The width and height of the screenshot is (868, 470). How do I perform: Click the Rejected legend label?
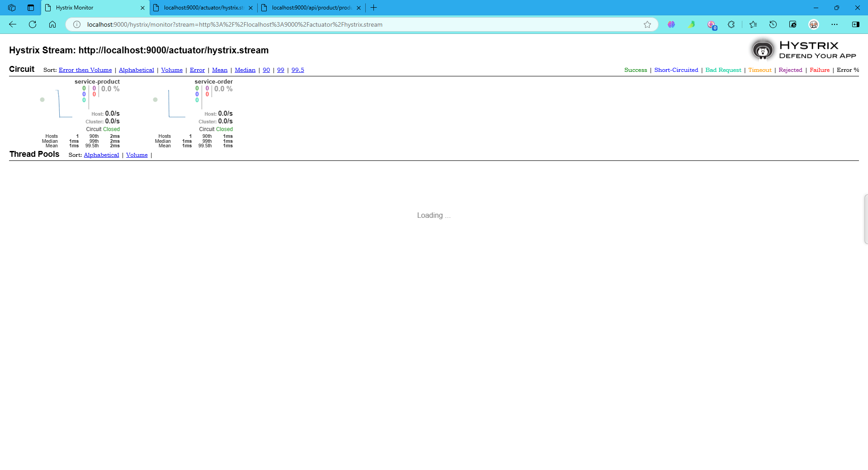pyautogui.click(x=790, y=70)
